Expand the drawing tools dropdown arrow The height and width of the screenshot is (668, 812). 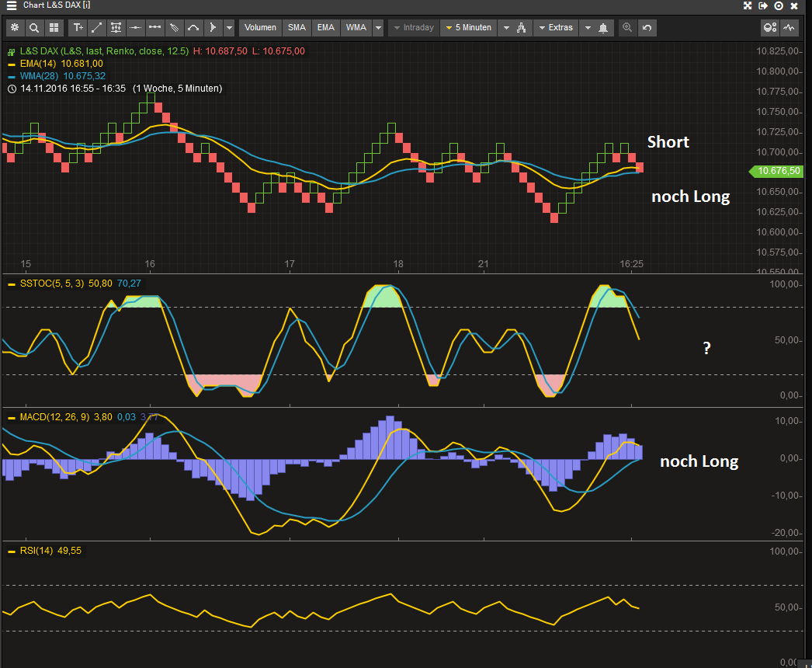229,28
